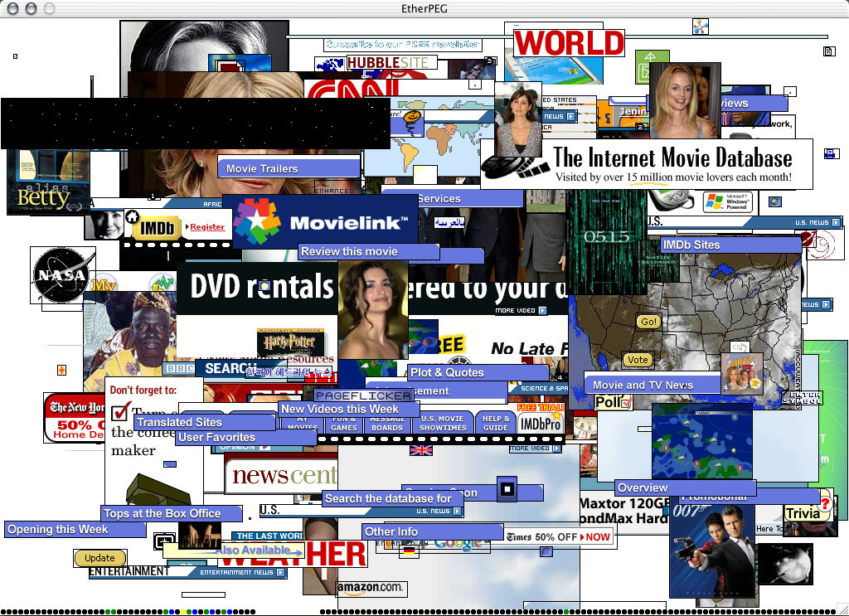Click the red question mark Trivia icon
The width and height of the screenshot is (849, 616).
click(x=825, y=503)
